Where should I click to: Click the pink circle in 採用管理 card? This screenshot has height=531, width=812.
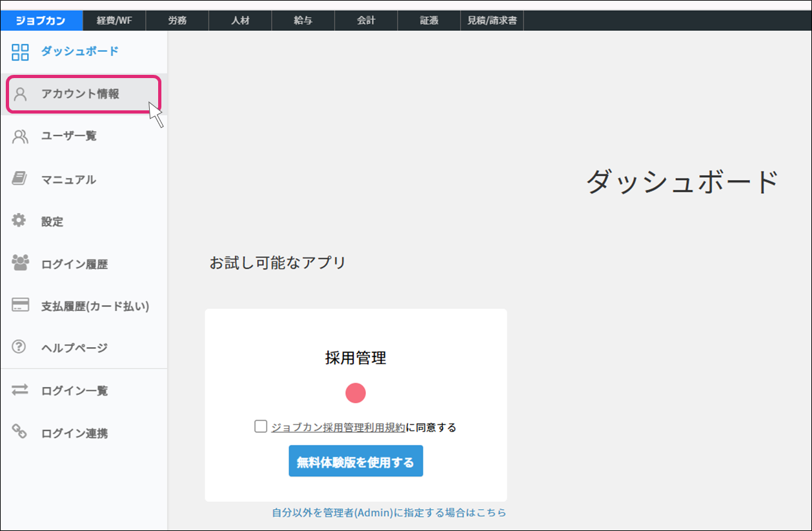(356, 393)
